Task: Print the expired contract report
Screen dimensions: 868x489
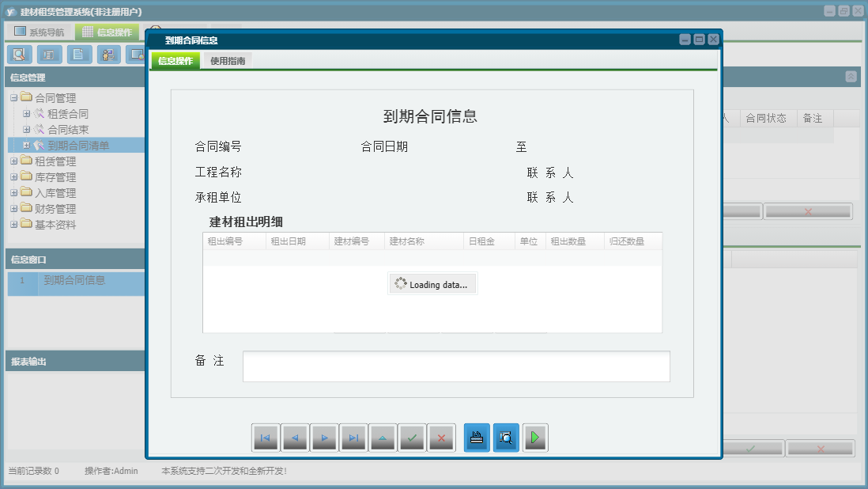Action: point(477,437)
